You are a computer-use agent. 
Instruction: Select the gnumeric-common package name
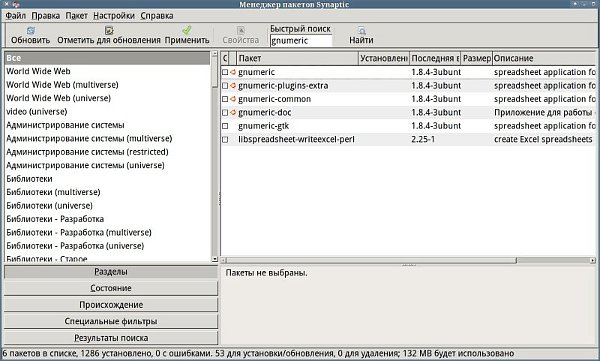[274, 99]
